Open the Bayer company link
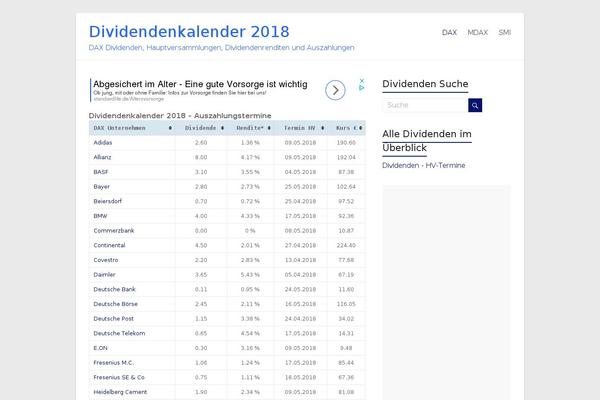Viewport: 600px width, 400px height. click(x=101, y=186)
